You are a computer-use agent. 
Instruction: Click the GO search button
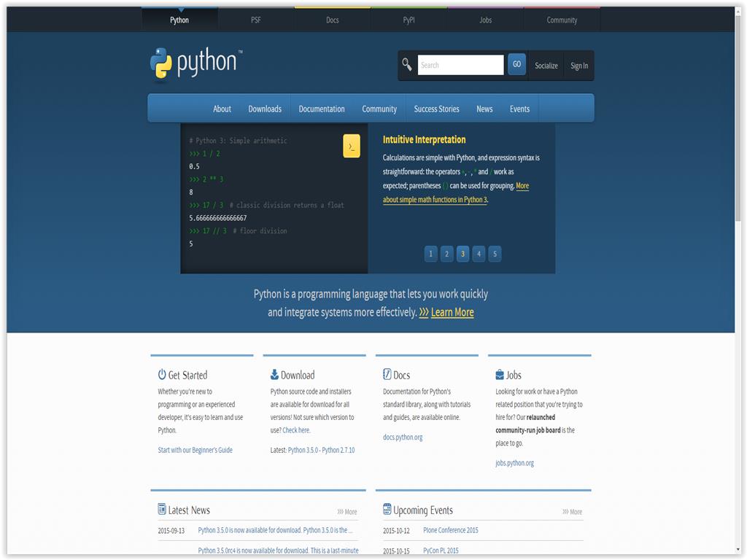(517, 64)
